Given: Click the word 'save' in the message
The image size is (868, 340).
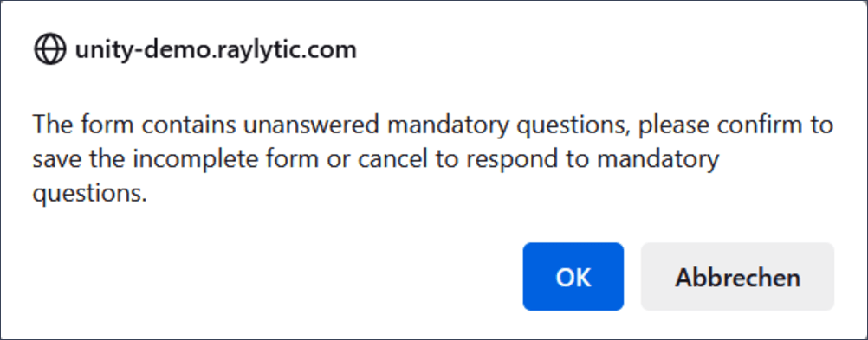Looking at the screenshot, I should [x=56, y=160].
